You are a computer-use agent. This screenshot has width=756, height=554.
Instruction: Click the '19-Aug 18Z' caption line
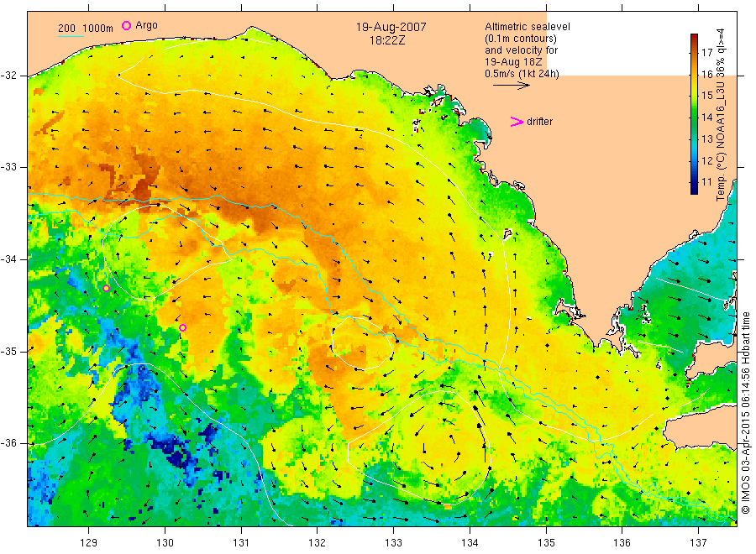point(513,62)
